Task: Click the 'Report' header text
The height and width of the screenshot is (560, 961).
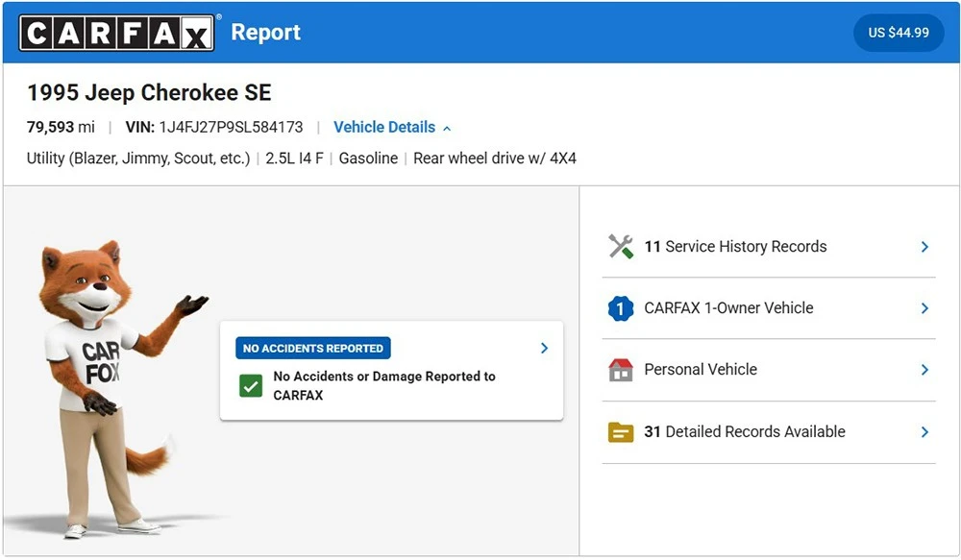Action: pos(265,32)
